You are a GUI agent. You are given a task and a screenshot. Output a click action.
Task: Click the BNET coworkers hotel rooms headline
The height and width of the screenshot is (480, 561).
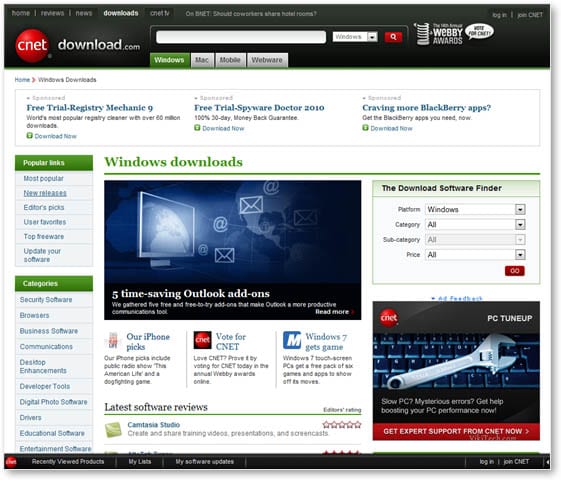pos(251,14)
